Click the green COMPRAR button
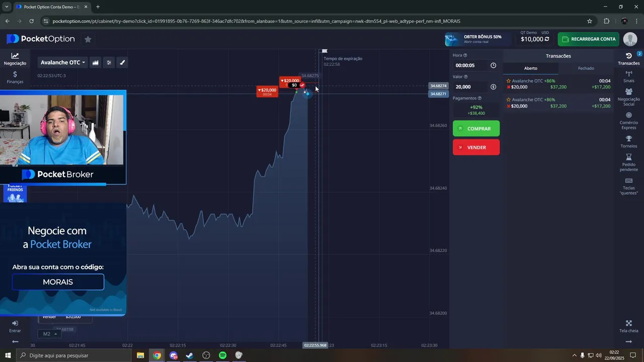 476,128
